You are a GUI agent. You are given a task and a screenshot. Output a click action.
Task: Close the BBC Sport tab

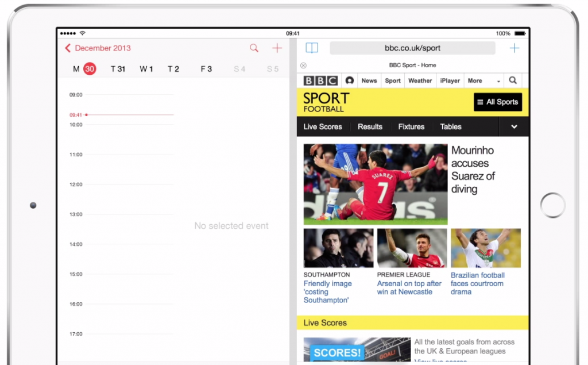tap(303, 66)
